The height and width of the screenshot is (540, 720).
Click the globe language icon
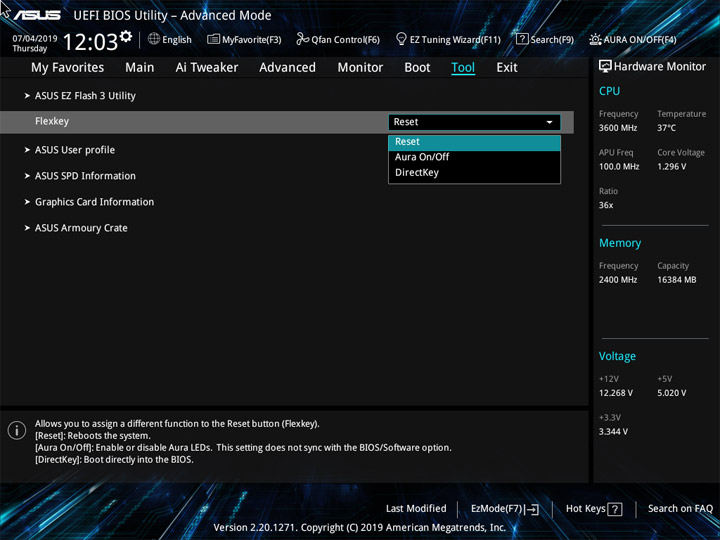click(154, 39)
